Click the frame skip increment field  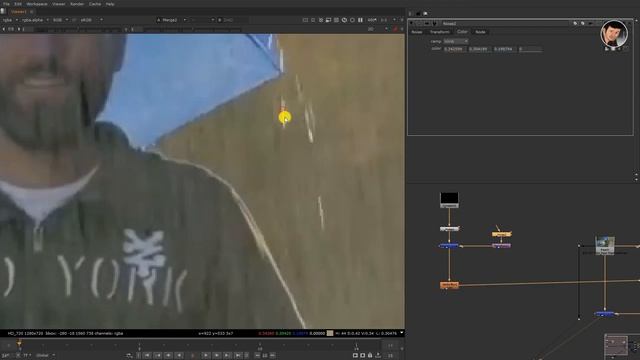click(265, 356)
